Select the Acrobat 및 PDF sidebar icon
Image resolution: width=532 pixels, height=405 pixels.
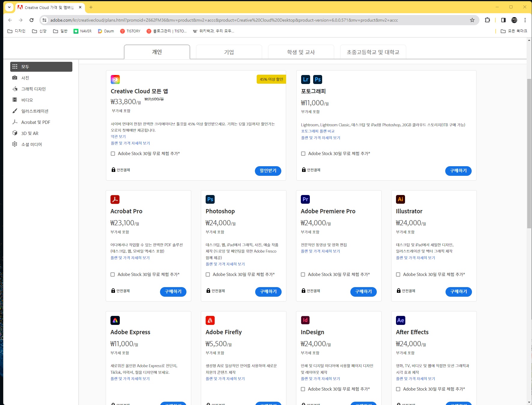pos(15,122)
